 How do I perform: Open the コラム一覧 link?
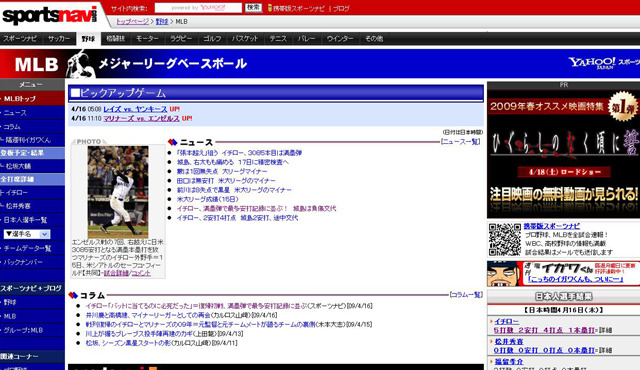coord(466,295)
